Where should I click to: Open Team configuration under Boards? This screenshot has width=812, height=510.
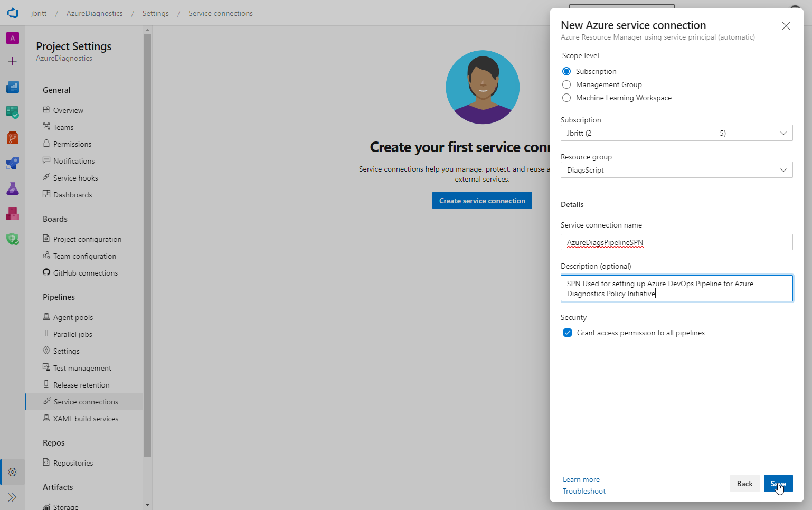click(84, 256)
